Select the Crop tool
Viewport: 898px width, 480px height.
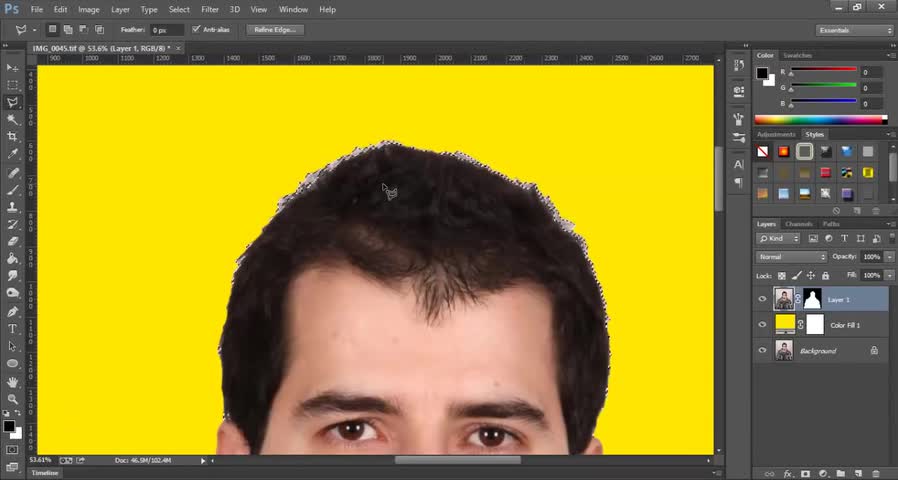(x=12, y=136)
